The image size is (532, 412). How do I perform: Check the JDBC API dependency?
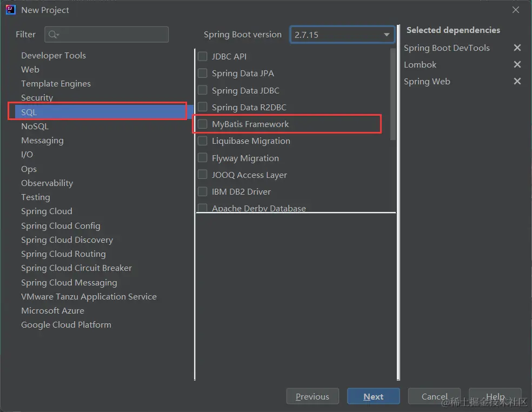point(203,56)
